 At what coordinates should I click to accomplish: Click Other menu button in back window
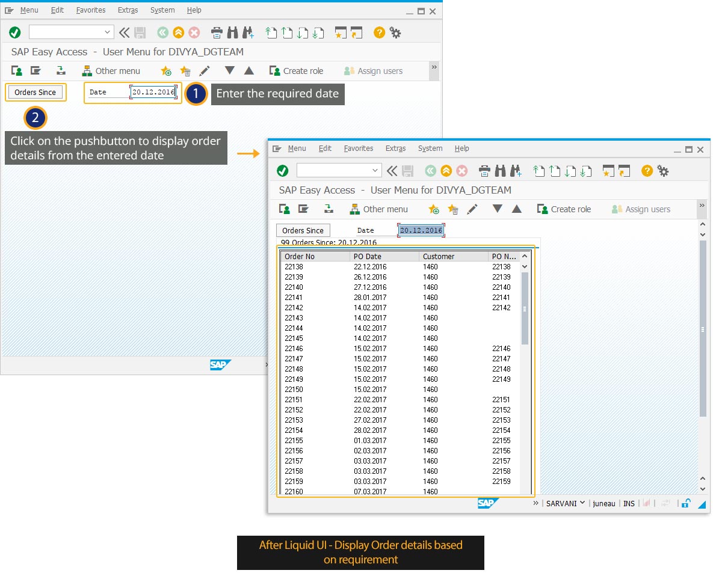111,71
